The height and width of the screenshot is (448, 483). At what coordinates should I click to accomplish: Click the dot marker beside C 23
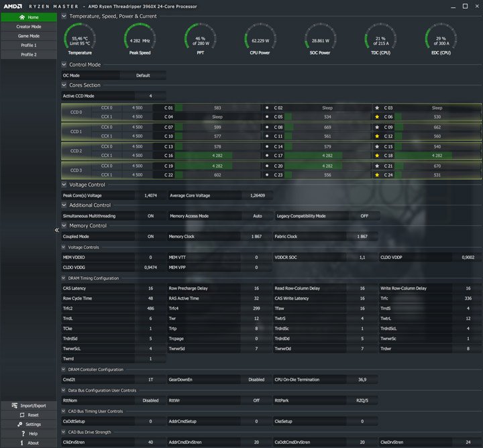267,175
